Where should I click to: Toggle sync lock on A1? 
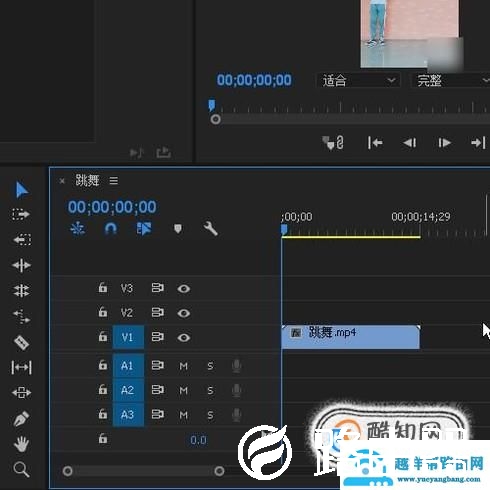[x=158, y=365]
